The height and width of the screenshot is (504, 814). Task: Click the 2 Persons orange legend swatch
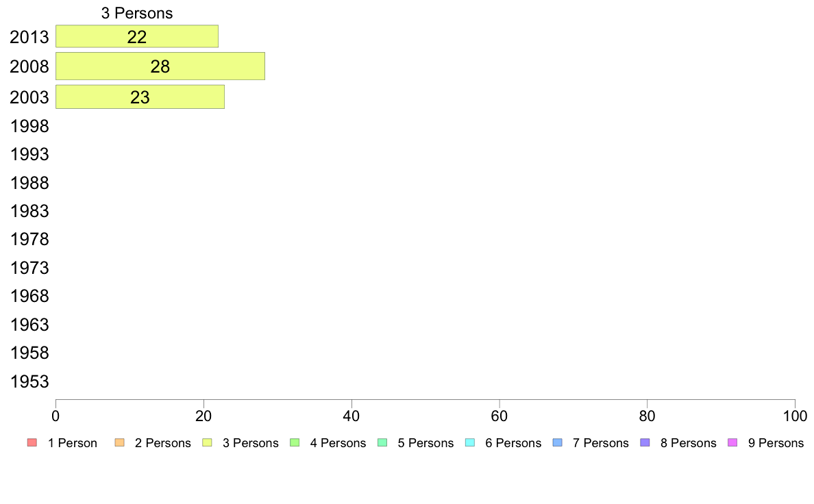pos(119,443)
